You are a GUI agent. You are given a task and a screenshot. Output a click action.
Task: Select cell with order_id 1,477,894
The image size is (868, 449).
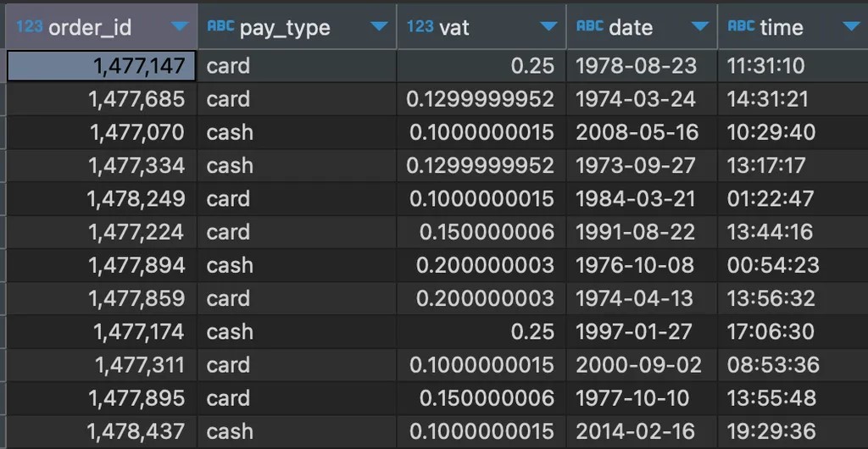click(102, 265)
